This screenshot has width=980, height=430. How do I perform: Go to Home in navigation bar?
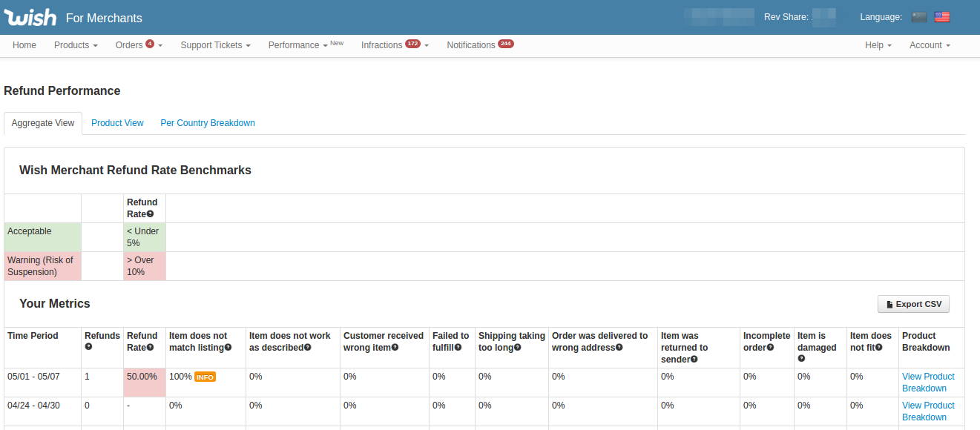pos(24,45)
